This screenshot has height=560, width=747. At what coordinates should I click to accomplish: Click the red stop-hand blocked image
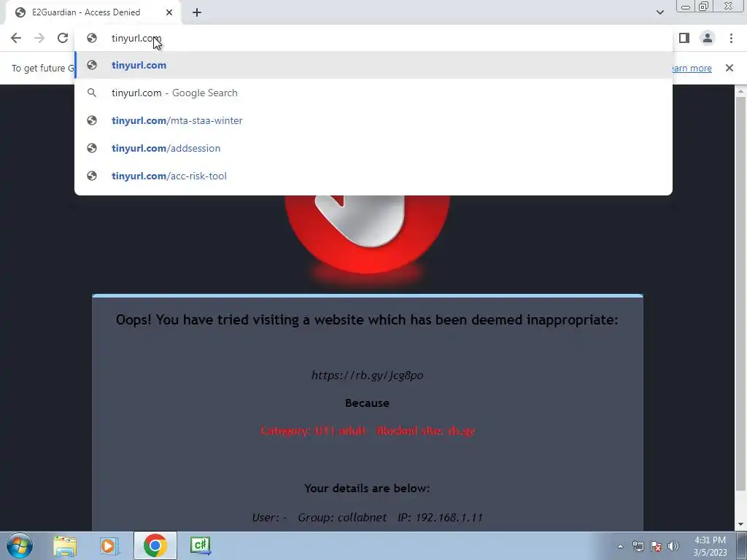(x=367, y=233)
